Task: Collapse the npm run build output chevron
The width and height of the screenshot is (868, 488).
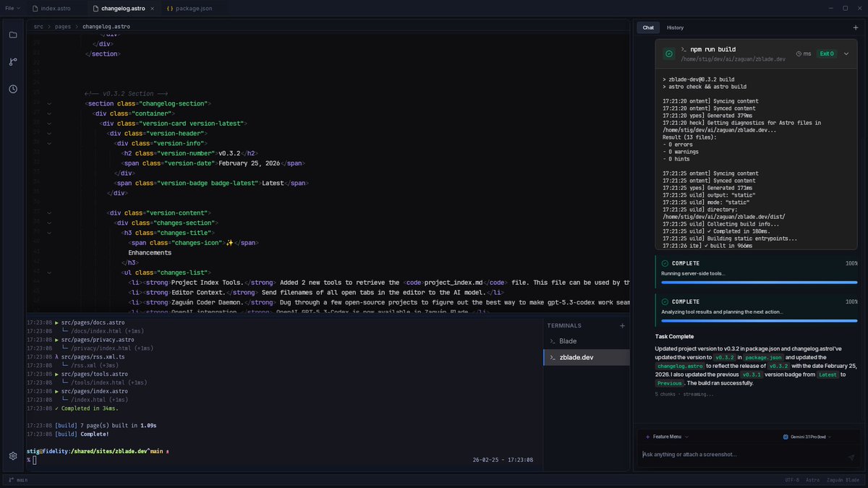Action: pos(846,53)
